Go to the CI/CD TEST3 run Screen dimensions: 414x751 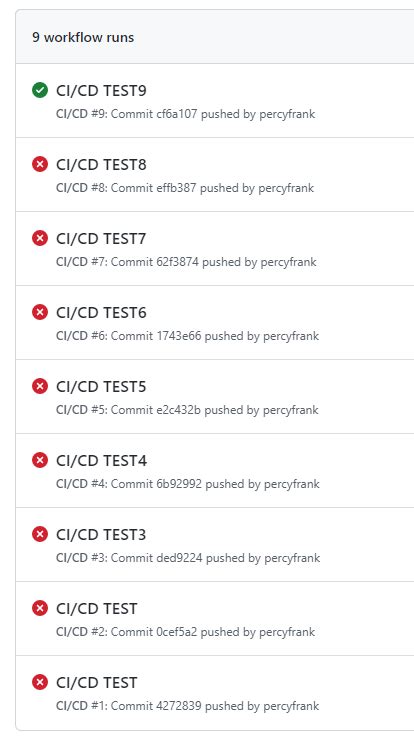(101, 535)
